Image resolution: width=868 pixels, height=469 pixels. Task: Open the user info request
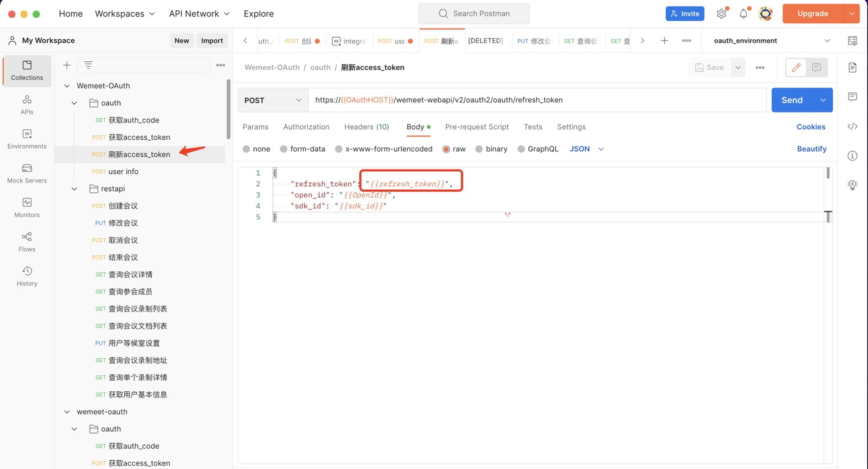click(x=123, y=171)
